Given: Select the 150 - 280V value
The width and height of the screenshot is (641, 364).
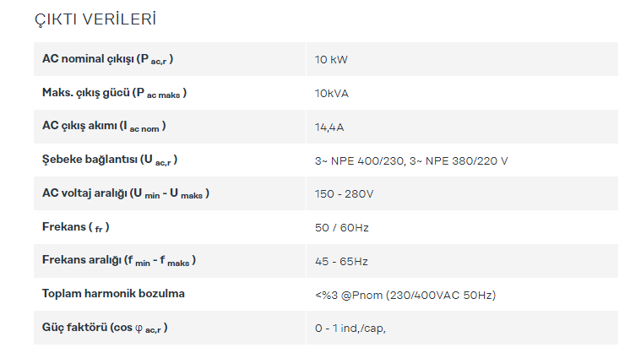Looking at the screenshot, I should 344,194.
